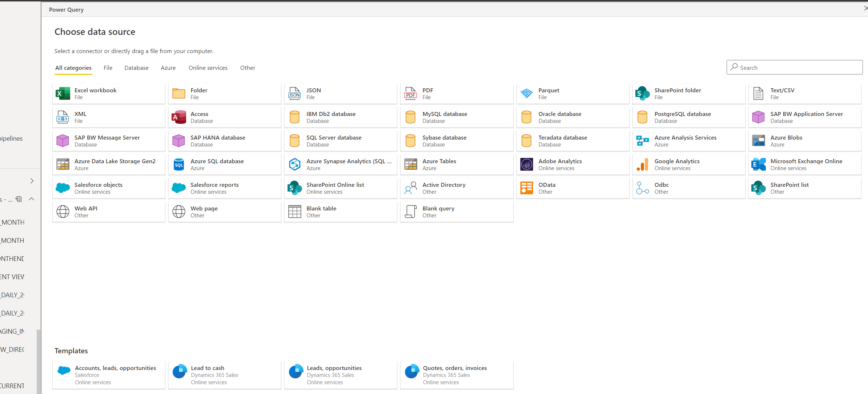
Task: Choose the Access database icon
Action: 179,117
